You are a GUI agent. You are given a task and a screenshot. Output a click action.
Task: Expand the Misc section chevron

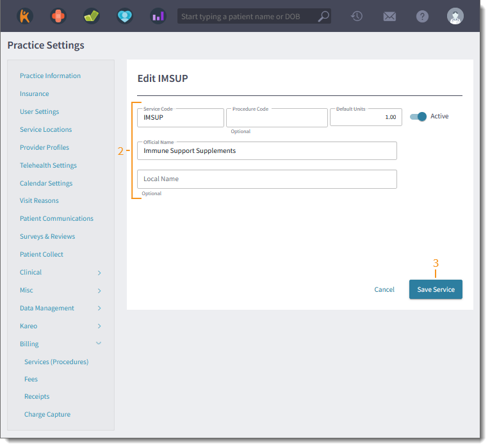[99, 291]
